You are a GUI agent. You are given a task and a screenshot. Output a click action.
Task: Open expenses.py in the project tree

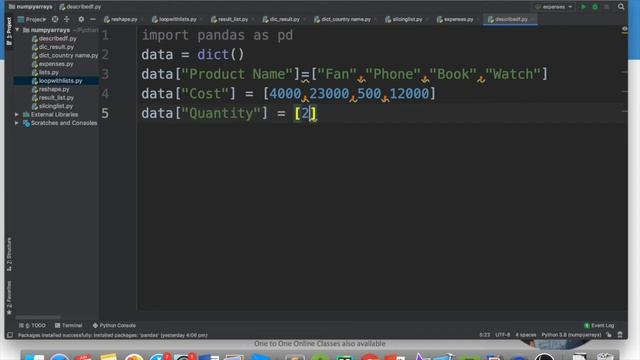(x=53, y=64)
